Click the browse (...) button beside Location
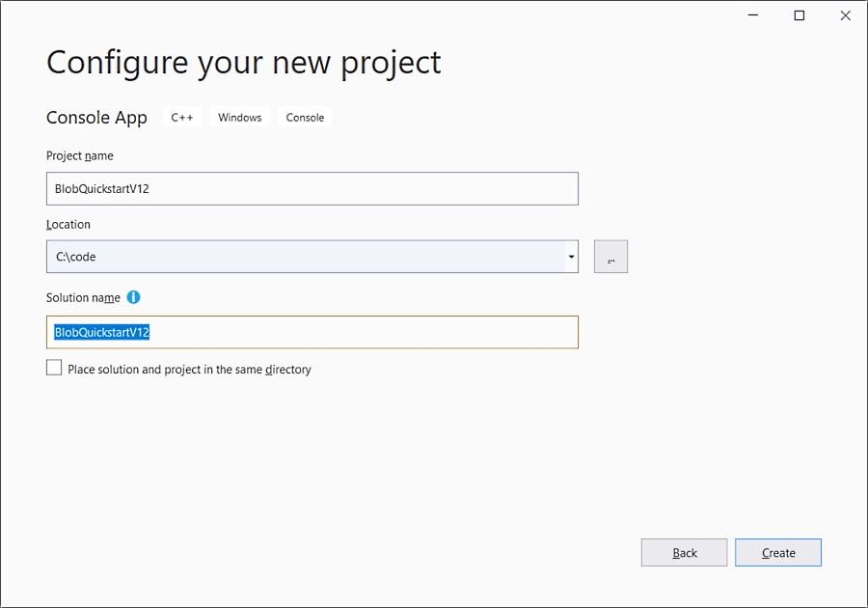The image size is (868, 608). (x=610, y=256)
